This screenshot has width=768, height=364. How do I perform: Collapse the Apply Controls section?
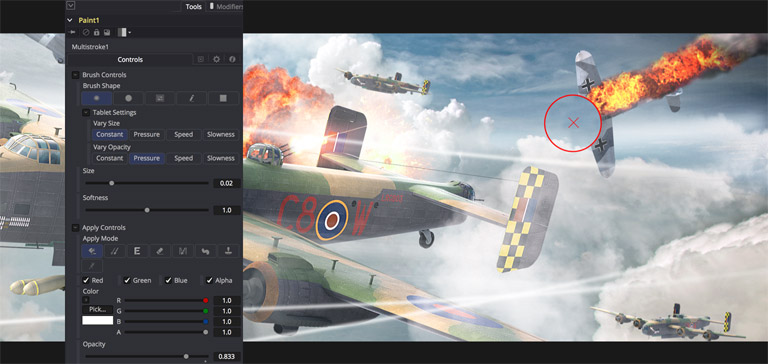[75, 228]
